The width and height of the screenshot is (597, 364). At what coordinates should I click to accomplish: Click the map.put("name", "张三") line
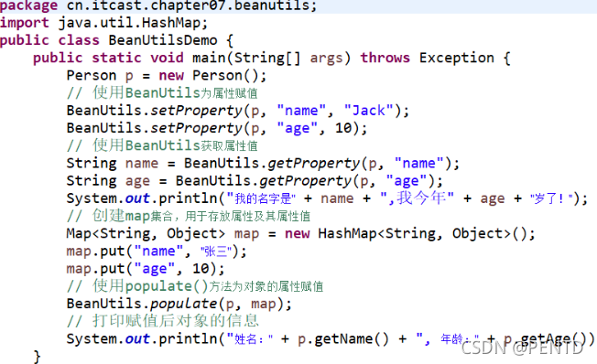click(157, 252)
